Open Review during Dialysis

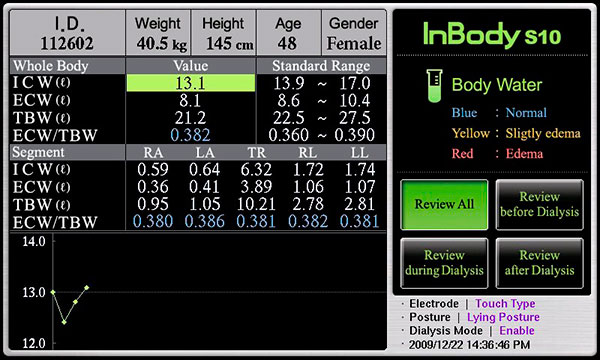click(x=444, y=263)
